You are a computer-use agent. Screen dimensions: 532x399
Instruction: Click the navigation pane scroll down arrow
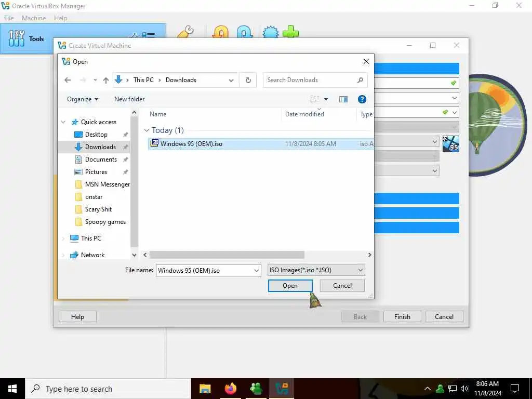coord(135,255)
